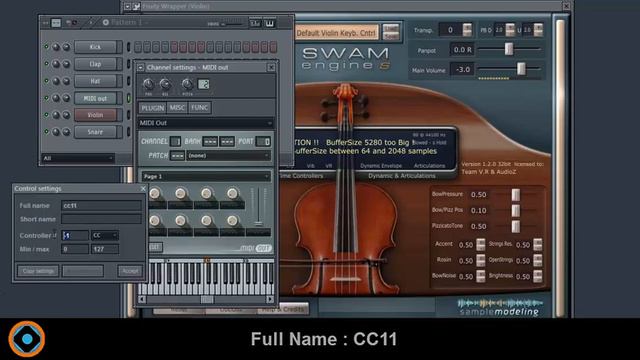The height and width of the screenshot is (360, 640).
Task: Toggle the MIDI out channel mute LED
Action: point(46,98)
